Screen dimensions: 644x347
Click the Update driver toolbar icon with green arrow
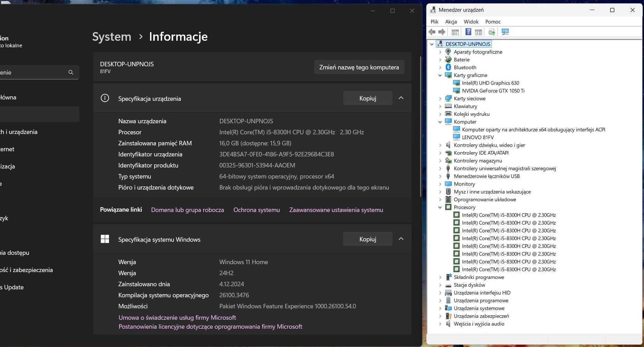(492, 32)
